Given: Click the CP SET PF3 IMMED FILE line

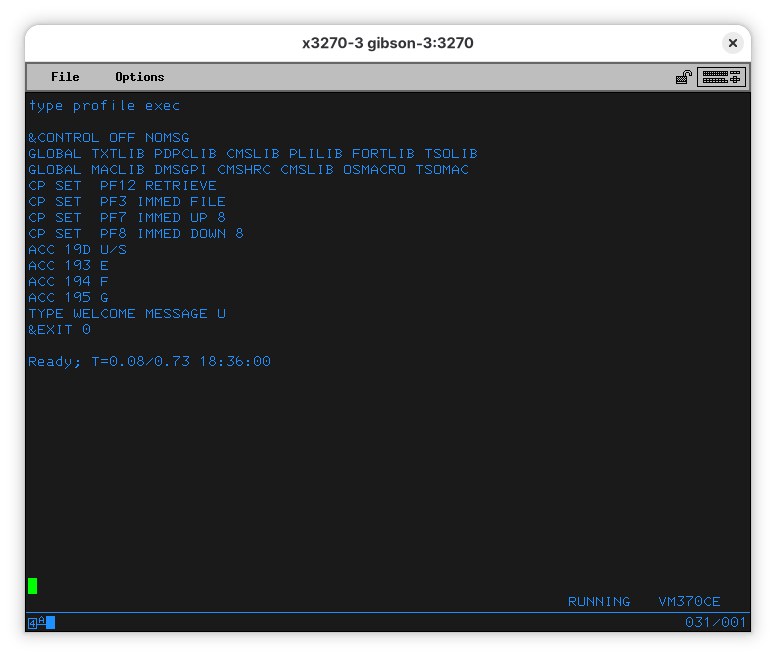Looking at the screenshot, I should coord(127,202).
